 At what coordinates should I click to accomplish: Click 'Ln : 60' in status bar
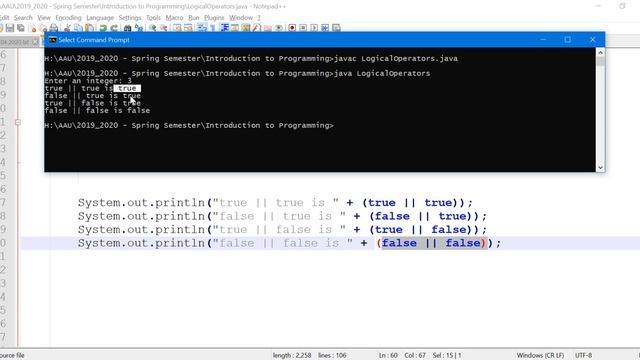pos(388,355)
